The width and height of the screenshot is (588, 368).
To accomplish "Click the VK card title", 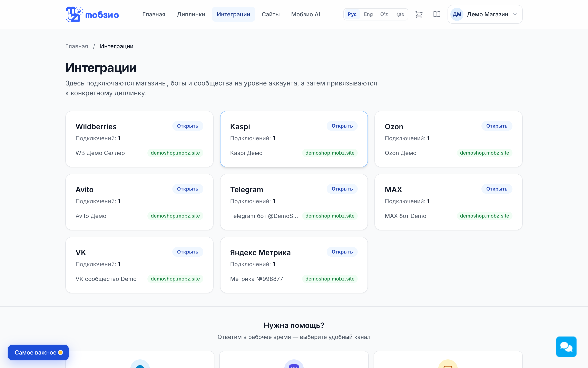I will click(81, 253).
